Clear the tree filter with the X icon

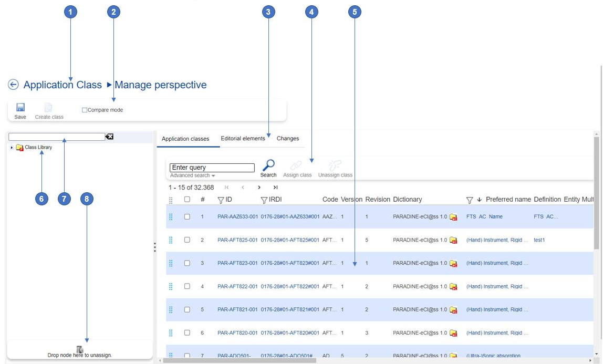(x=109, y=137)
